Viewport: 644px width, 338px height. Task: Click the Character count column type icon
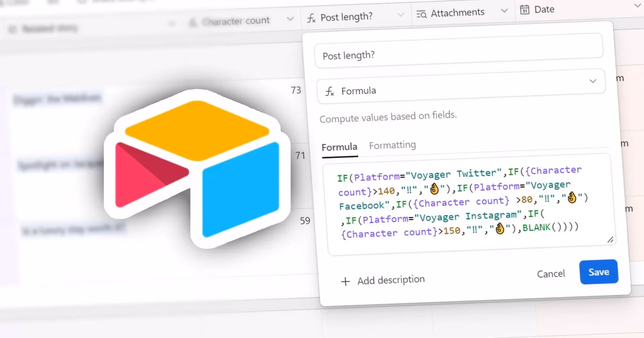[x=193, y=23]
